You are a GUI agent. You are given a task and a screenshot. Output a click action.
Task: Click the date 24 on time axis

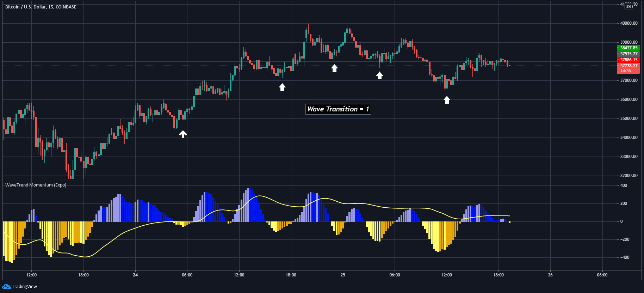pos(135,275)
